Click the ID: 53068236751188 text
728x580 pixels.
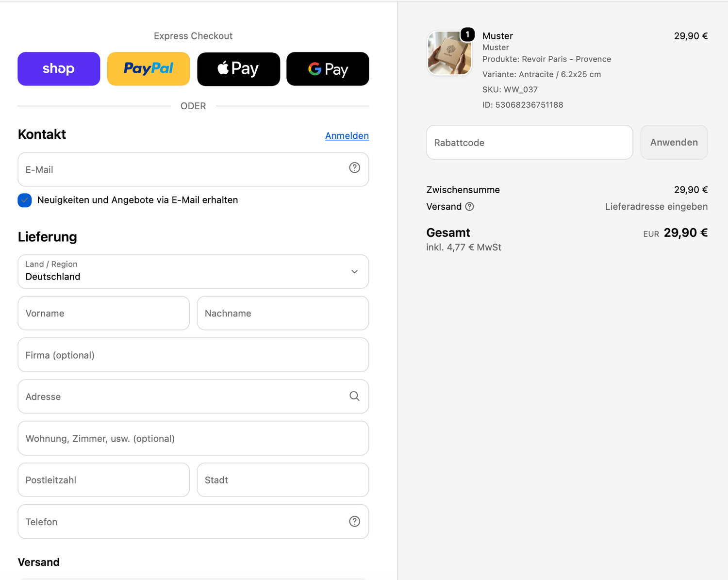point(523,105)
